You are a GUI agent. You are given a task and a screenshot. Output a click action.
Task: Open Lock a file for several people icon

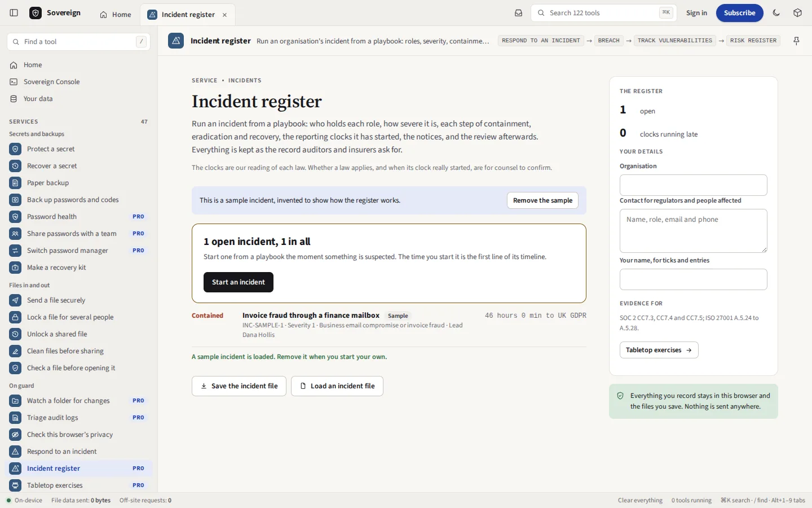tap(15, 317)
